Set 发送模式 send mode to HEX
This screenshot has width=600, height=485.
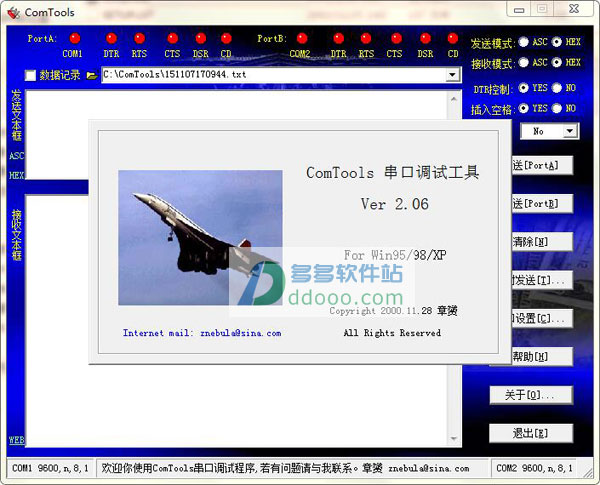557,42
